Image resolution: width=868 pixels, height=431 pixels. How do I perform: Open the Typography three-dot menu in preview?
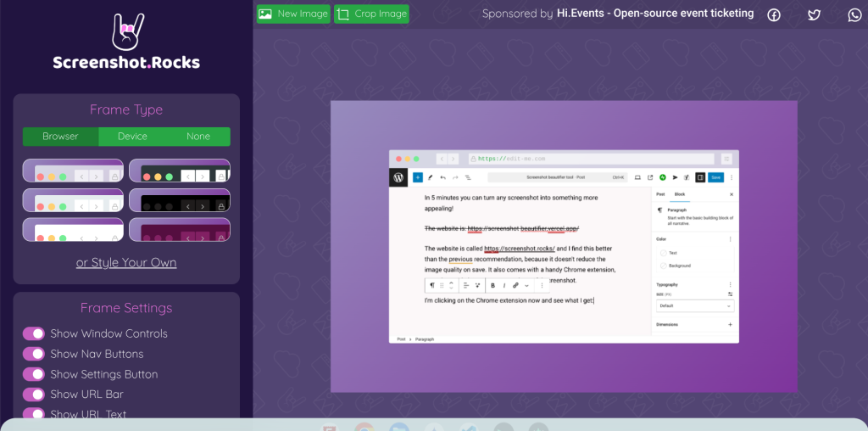pyautogui.click(x=731, y=285)
